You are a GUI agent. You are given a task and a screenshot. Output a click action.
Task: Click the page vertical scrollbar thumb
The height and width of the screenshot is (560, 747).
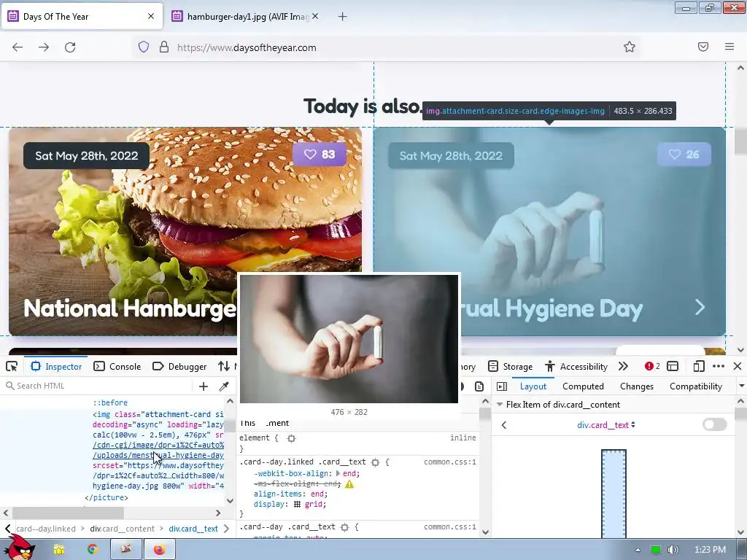[x=740, y=141]
